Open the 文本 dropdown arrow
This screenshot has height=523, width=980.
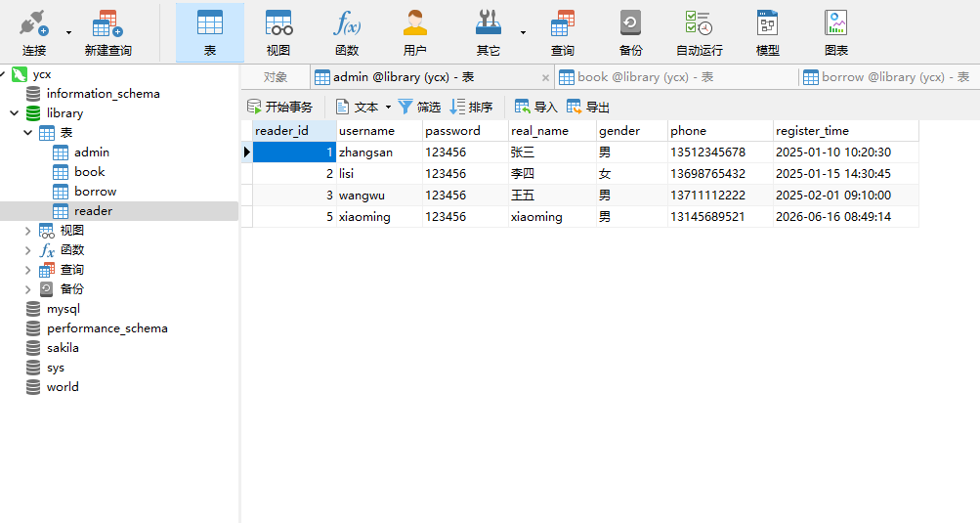coord(388,107)
